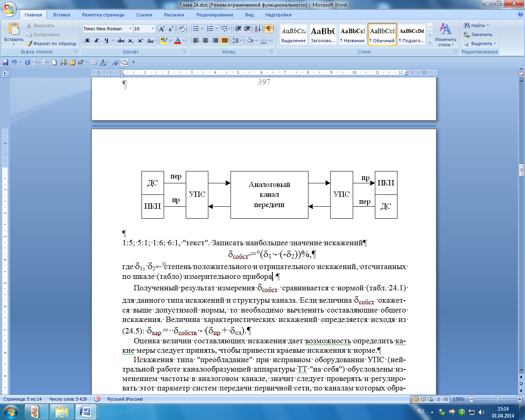525x420 pixels.
Task: Switch to Full Screen Reading view
Action: [x=424, y=399]
